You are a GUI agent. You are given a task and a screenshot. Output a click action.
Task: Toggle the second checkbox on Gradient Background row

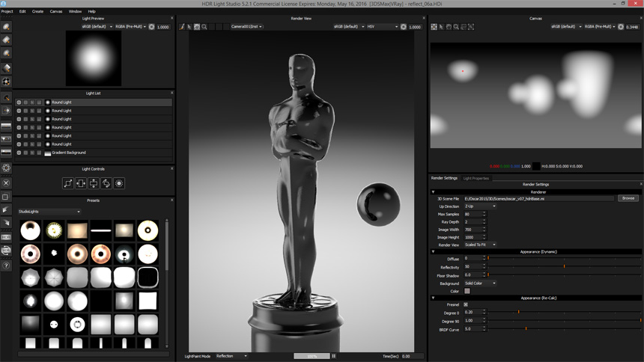pyautogui.click(x=25, y=153)
